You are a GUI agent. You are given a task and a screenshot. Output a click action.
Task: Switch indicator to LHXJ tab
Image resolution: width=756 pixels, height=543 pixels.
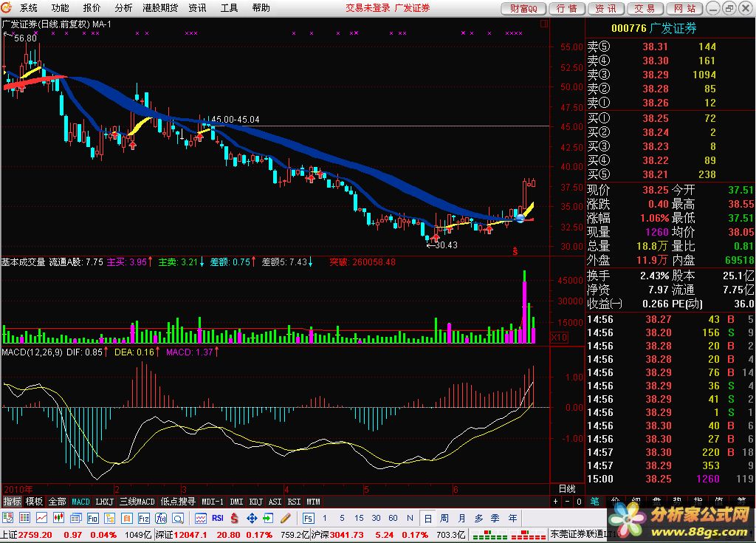105,502
